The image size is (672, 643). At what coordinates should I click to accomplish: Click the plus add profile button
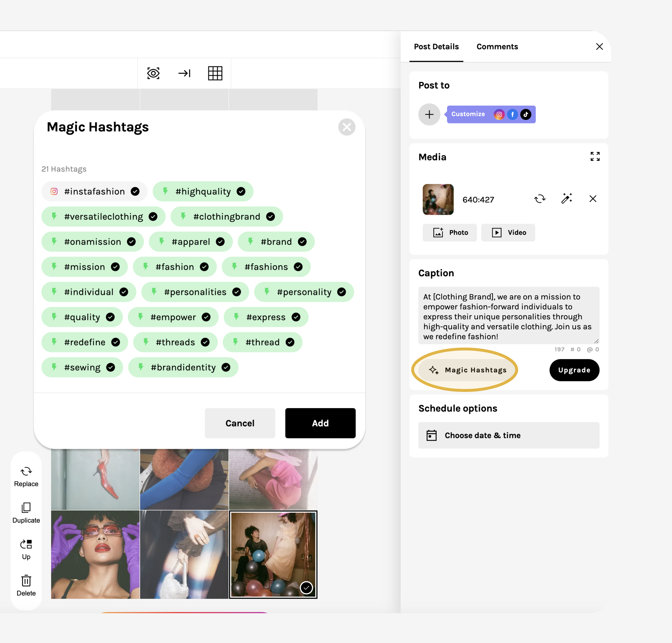click(429, 114)
